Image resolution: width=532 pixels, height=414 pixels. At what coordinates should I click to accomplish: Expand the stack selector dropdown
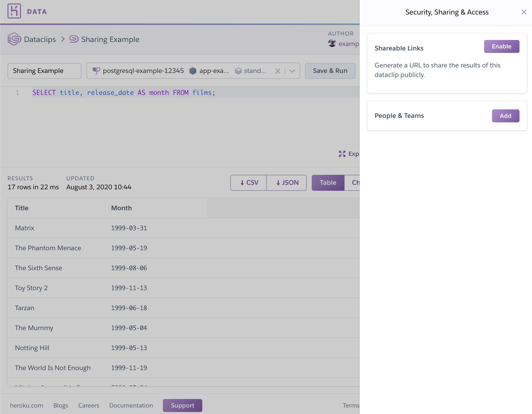[x=292, y=70]
